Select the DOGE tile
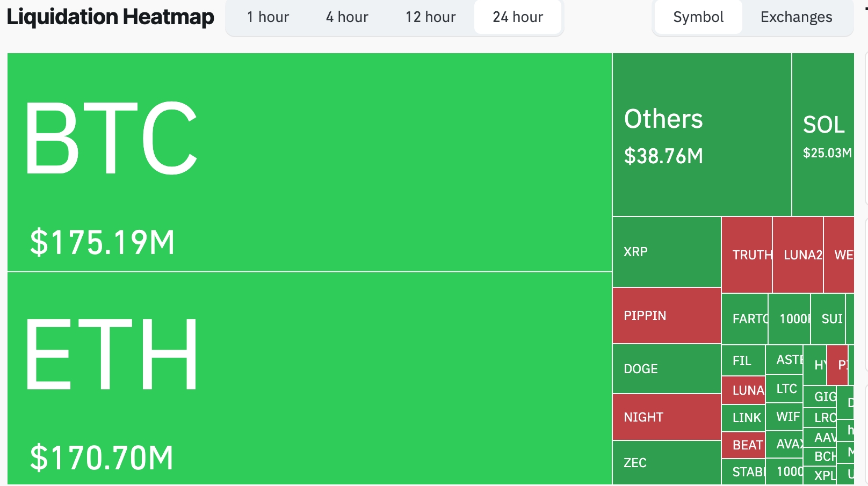The height and width of the screenshot is (486, 868). [x=667, y=369]
